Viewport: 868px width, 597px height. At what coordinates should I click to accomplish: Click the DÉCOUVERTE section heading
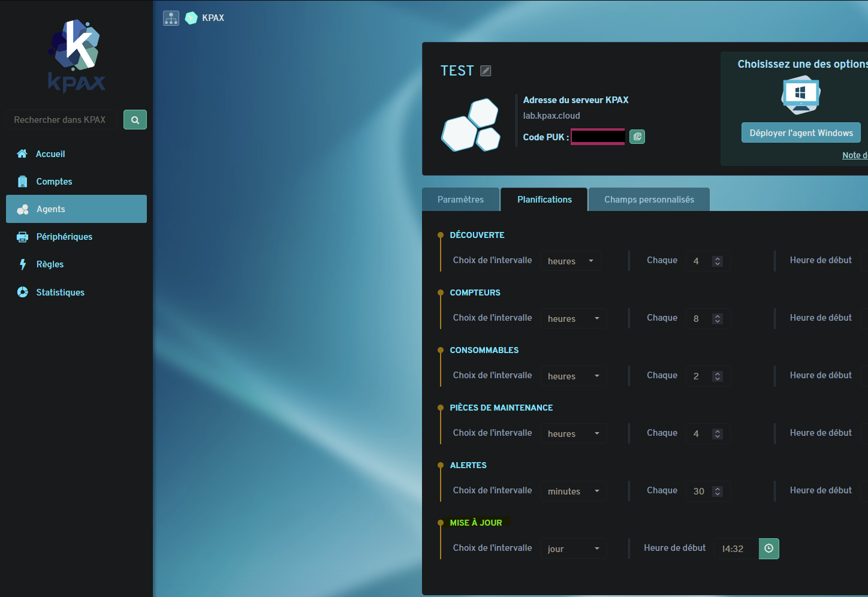[x=477, y=235]
